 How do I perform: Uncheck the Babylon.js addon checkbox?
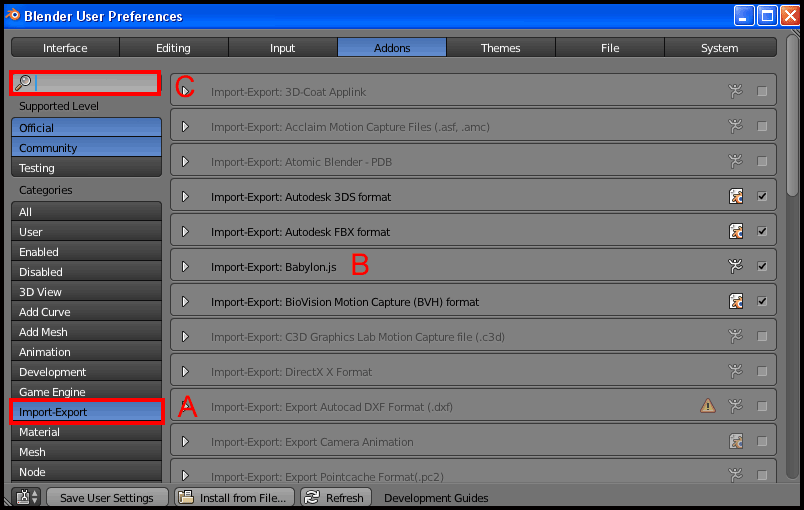pos(762,266)
